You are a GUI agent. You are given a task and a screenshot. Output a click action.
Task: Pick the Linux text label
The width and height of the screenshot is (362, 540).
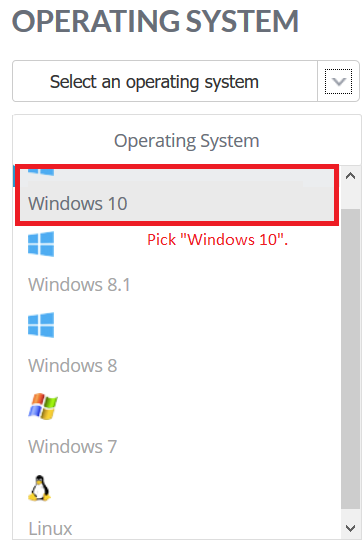click(x=50, y=528)
